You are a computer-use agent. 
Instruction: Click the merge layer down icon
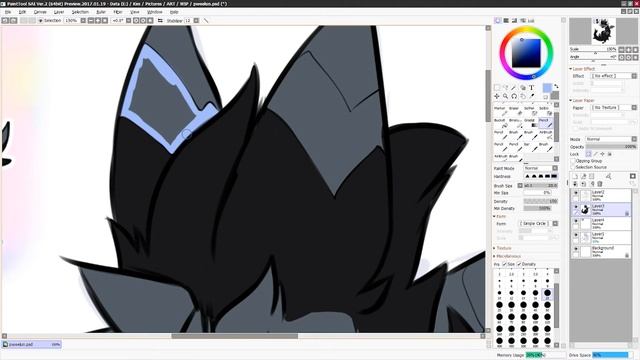tap(583, 184)
